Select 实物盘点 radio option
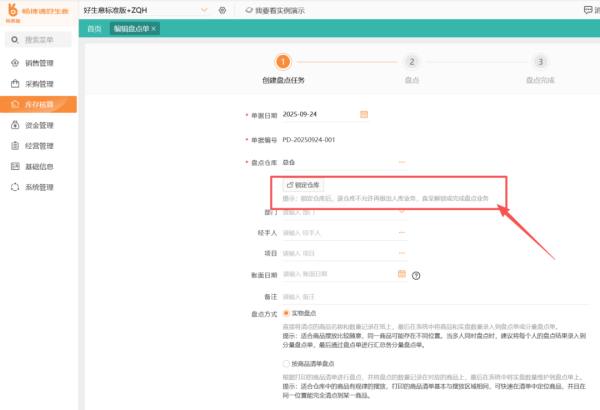600x410 pixels. (286, 314)
